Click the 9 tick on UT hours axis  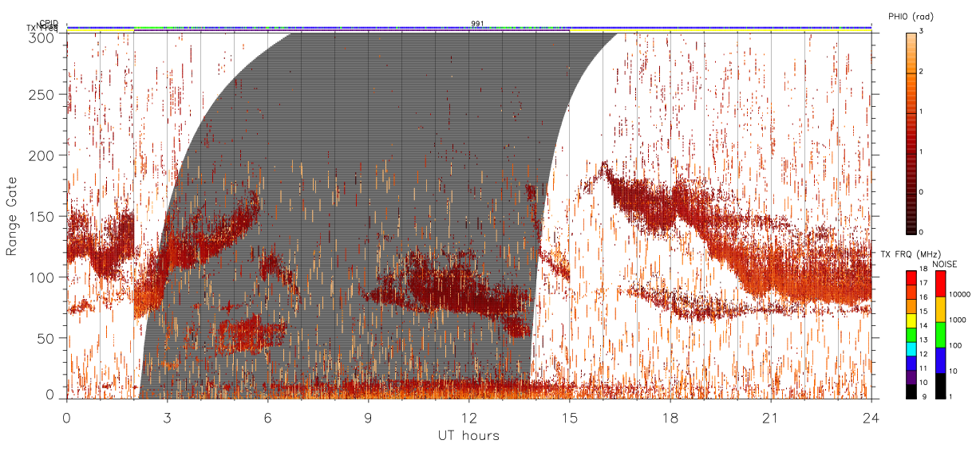pos(368,417)
